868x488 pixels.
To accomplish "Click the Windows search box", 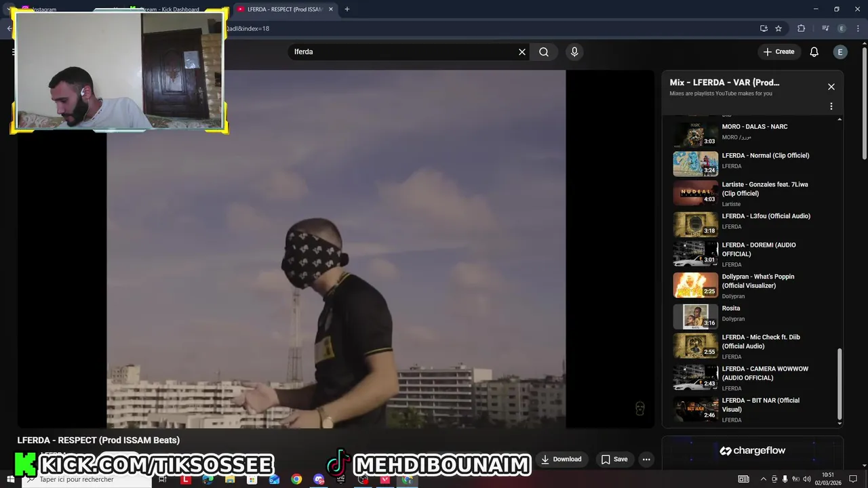I will coord(88,479).
